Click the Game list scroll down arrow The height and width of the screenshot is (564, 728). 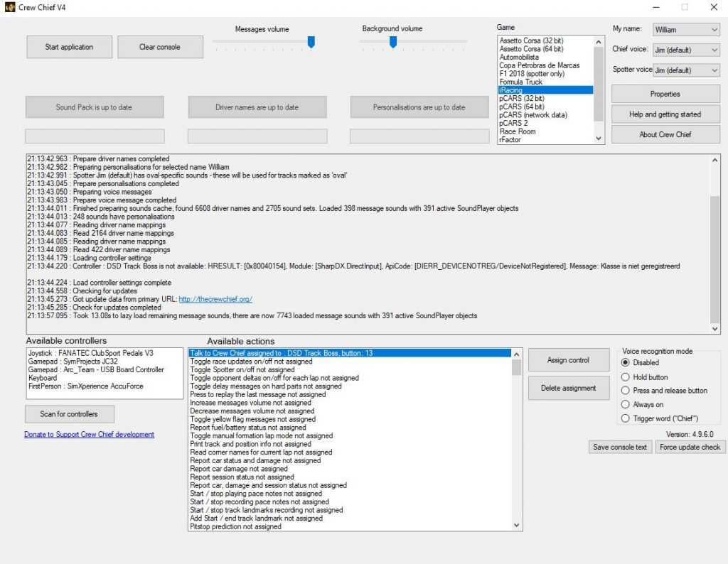coord(599,139)
